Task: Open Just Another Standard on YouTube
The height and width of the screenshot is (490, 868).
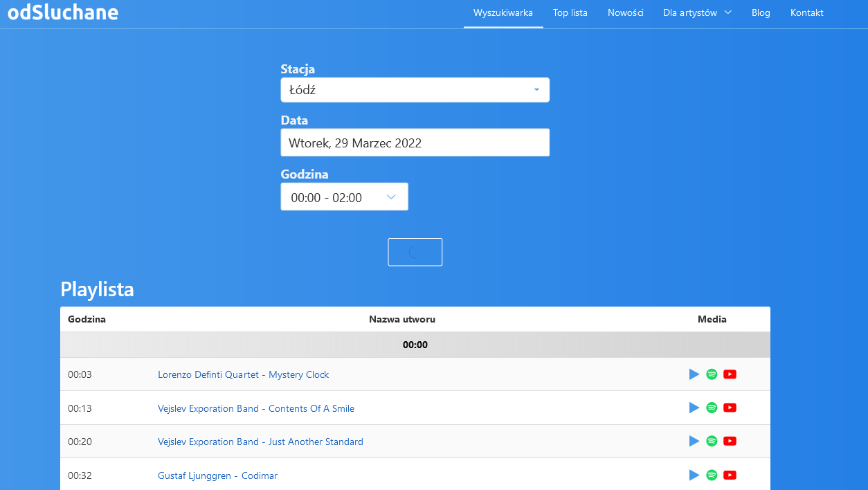Action: coord(730,441)
